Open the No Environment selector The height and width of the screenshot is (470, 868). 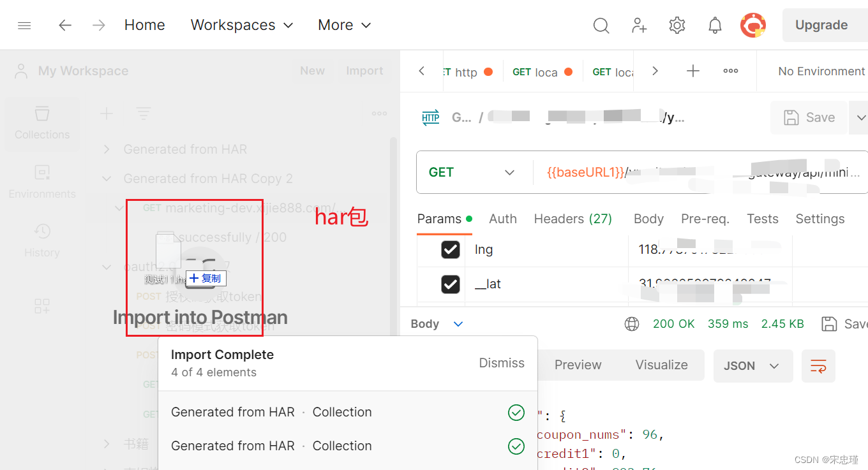(821, 71)
